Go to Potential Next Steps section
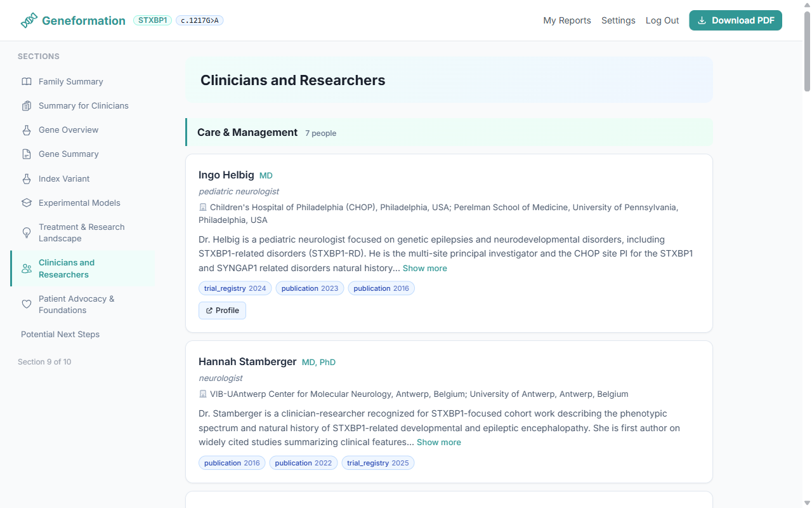 click(x=59, y=334)
